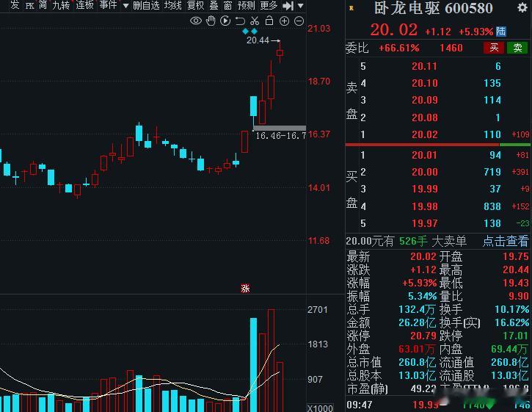This screenshot has width=532, height=412.
Task: Click the 金额 value 26.28亿
Action: (418, 322)
